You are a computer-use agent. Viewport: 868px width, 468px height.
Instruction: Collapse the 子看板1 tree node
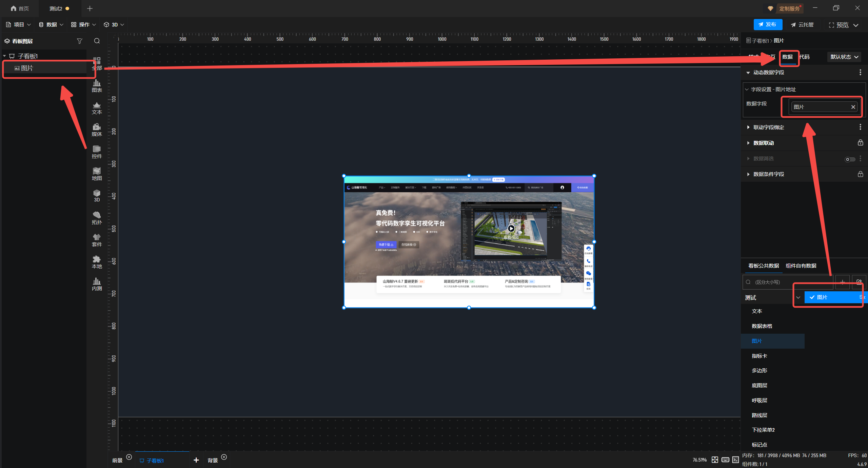(5, 56)
